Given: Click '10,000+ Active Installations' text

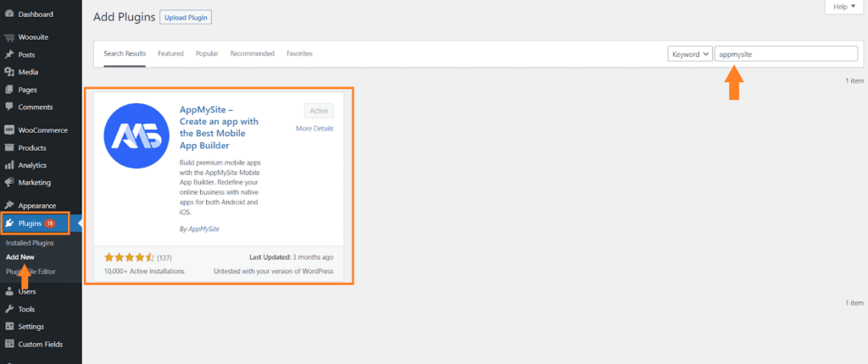Looking at the screenshot, I should click(144, 271).
